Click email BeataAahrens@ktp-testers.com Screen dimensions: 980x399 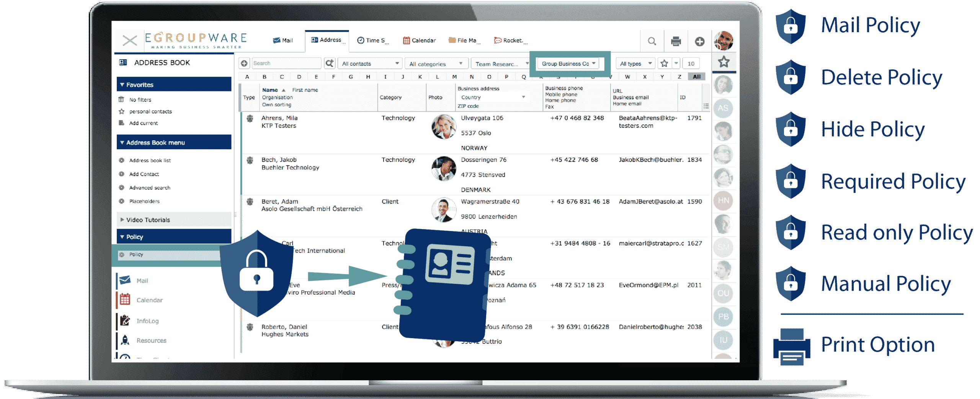pos(648,122)
